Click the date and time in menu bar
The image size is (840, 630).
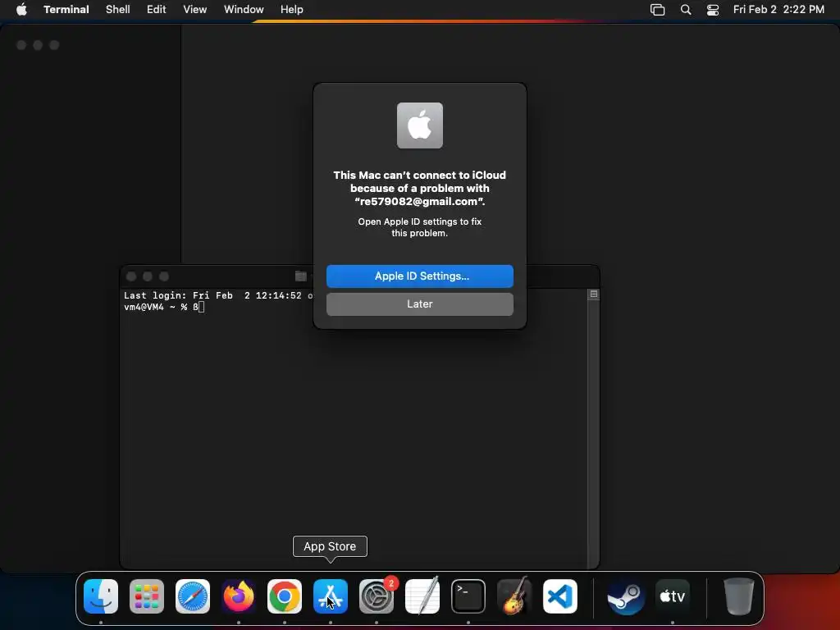point(778,9)
